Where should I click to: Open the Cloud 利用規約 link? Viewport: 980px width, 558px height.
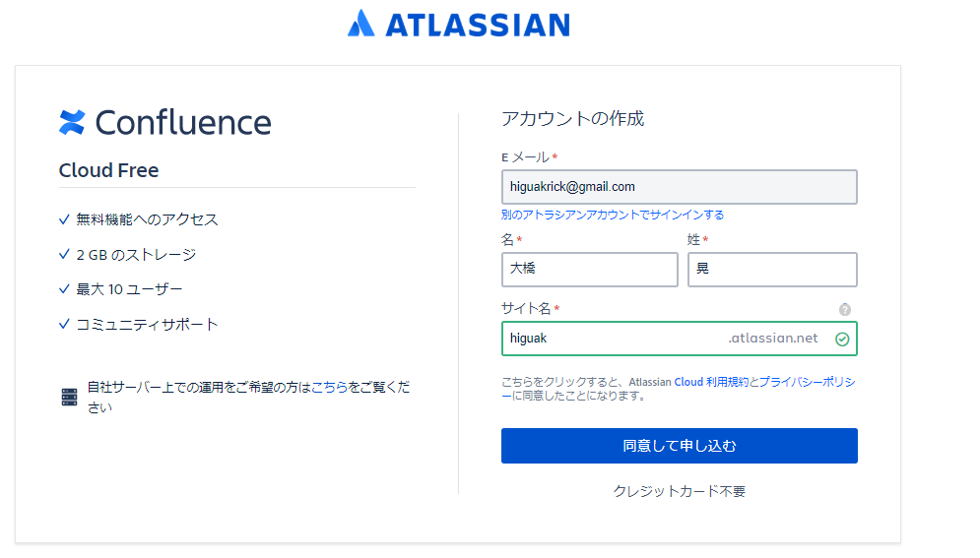[x=711, y=382]
